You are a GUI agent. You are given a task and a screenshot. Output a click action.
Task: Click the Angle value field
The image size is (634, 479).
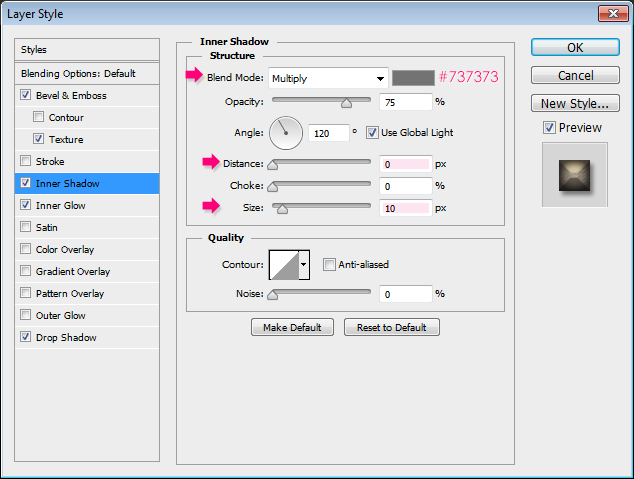click(x=328, y=133)
